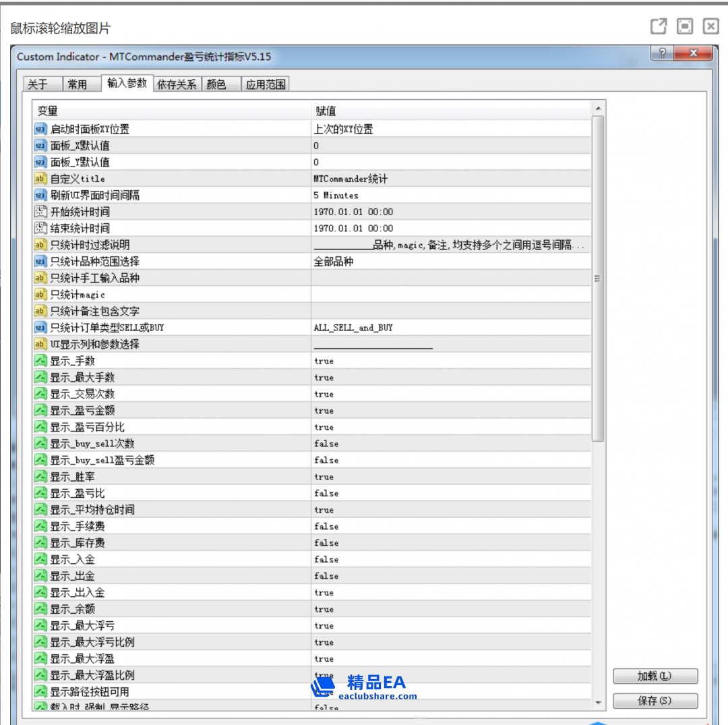The image size is (728, 725).
Task: Switch to the 颜色 tab
Action: pyautogui.click(x=217, y=84)
